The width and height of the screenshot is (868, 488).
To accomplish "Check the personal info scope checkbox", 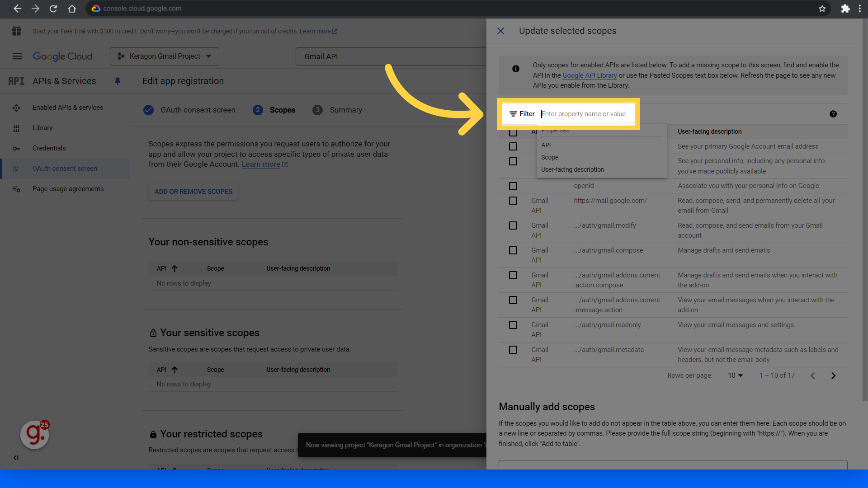I will tap(513, 161).
